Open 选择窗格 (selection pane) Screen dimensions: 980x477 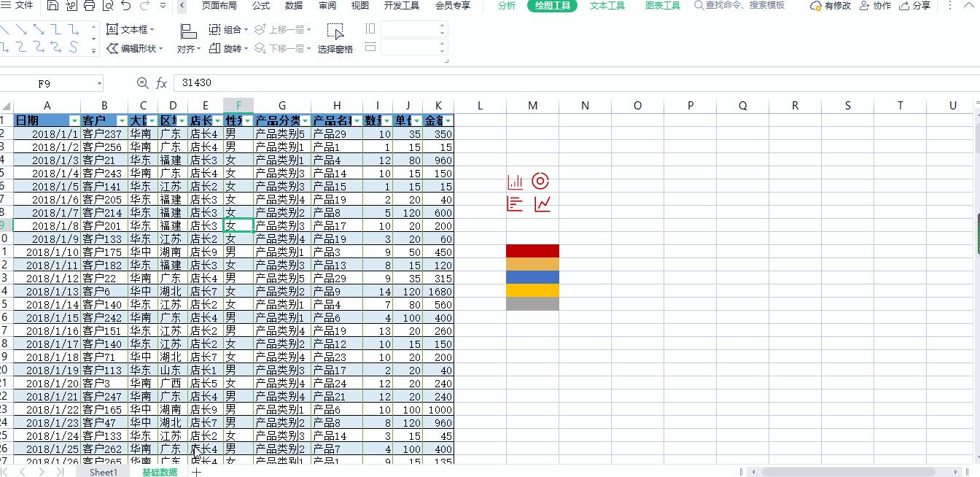coord(336,48)
